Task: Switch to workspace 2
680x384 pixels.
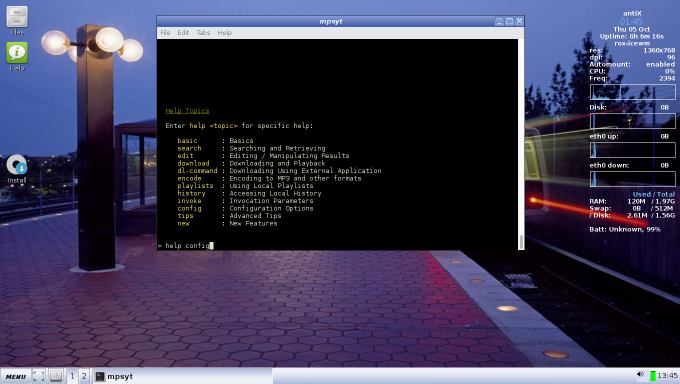Action: 84,376
